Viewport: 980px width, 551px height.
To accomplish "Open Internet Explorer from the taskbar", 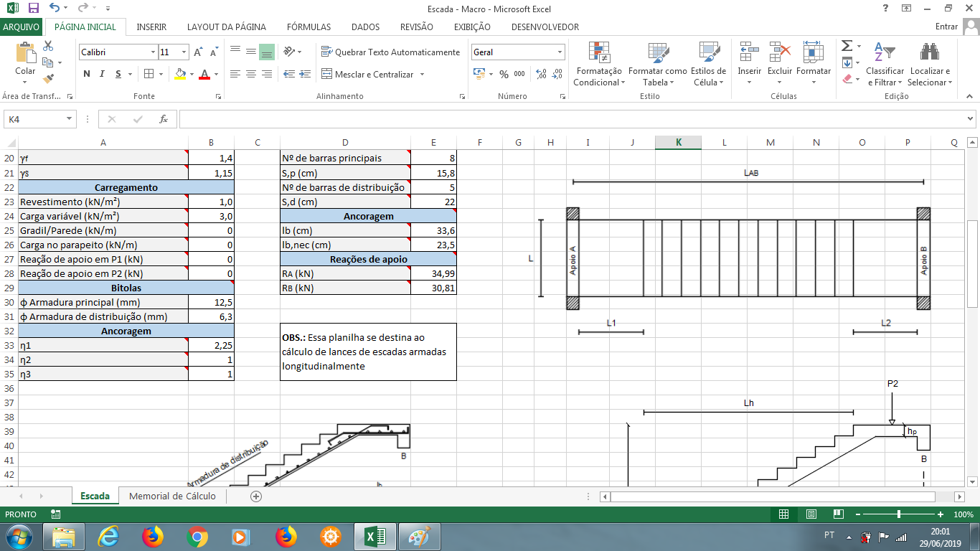I will (108, 536).
